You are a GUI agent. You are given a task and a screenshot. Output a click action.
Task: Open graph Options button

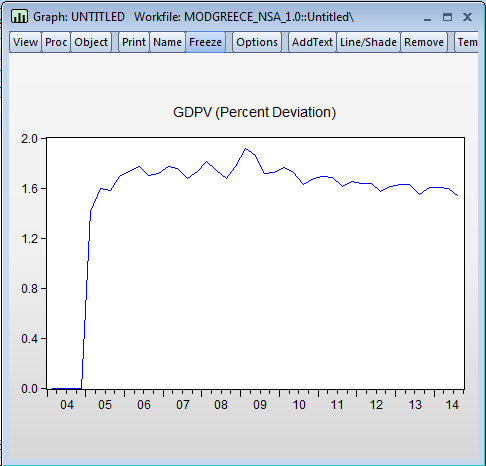tap(257, 42)
